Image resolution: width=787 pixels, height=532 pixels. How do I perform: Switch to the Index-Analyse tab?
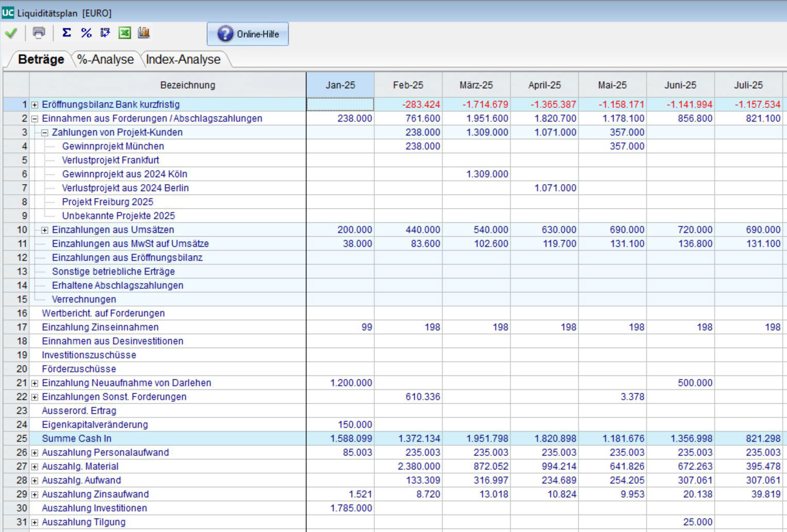click(183, 60)
